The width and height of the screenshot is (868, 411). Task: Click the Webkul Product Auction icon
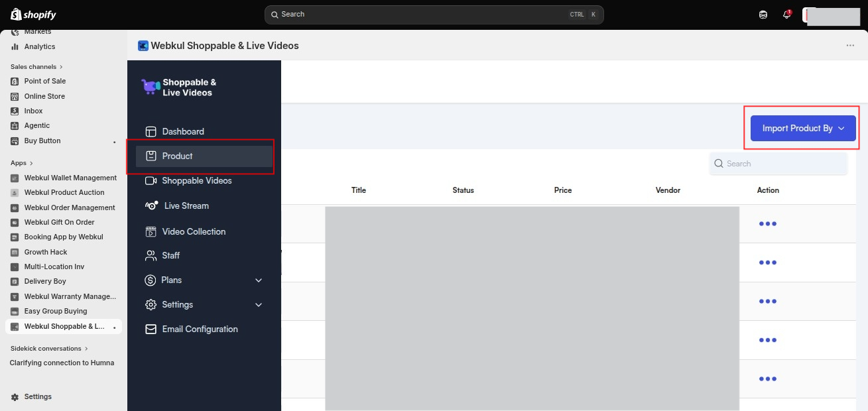coord(15,192)
